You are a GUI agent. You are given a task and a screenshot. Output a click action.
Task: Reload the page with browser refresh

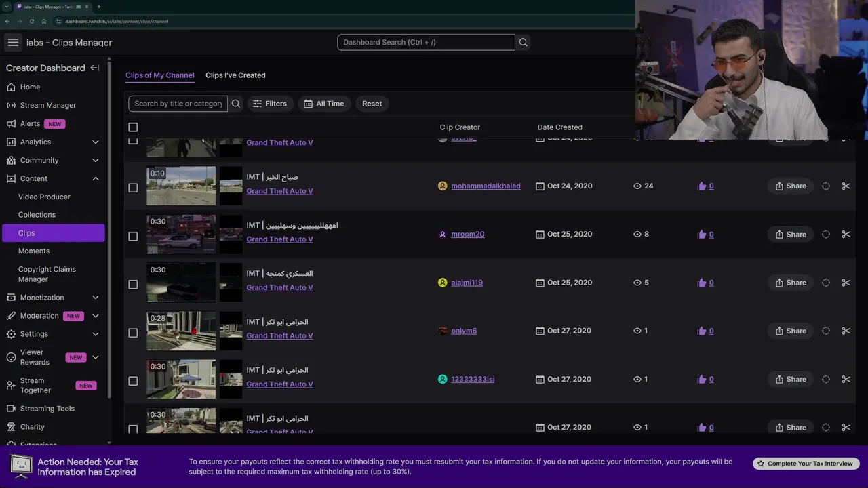coord(31,21)
